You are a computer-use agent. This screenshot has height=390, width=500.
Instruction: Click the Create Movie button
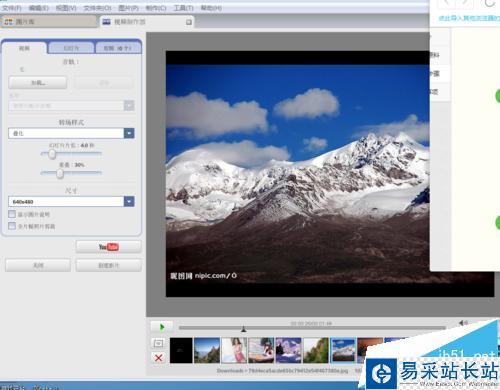pos(109,266)
